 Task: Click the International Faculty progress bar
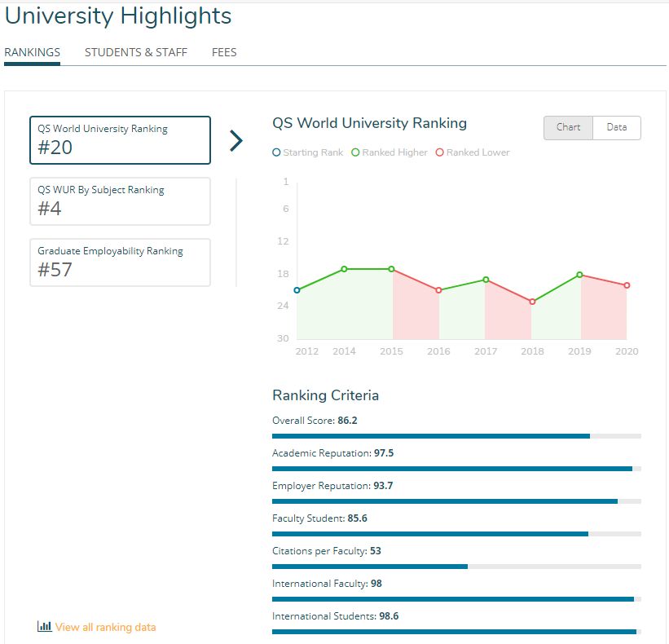[x=456, y=599]
